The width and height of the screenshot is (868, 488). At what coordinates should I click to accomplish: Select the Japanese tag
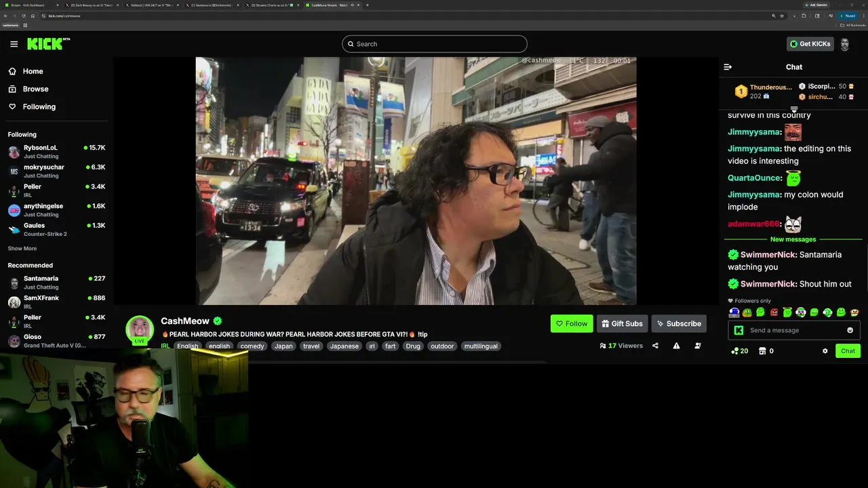[x=344, y=346]
